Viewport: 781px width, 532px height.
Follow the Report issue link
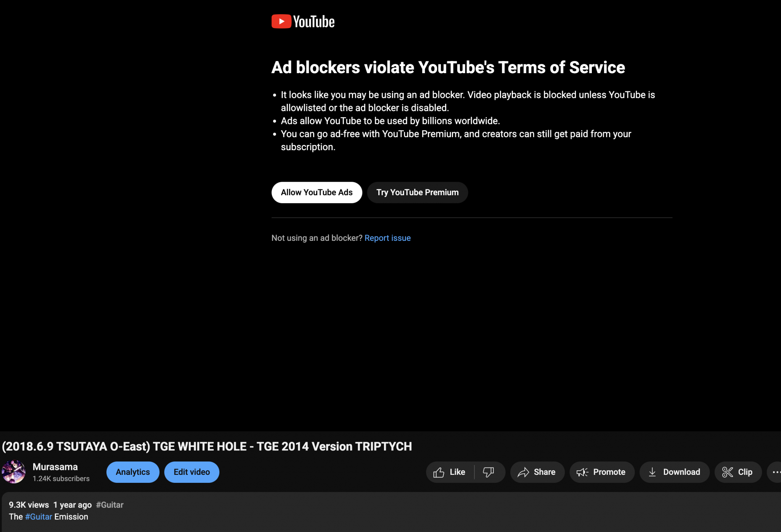click(x=387, y=238)
